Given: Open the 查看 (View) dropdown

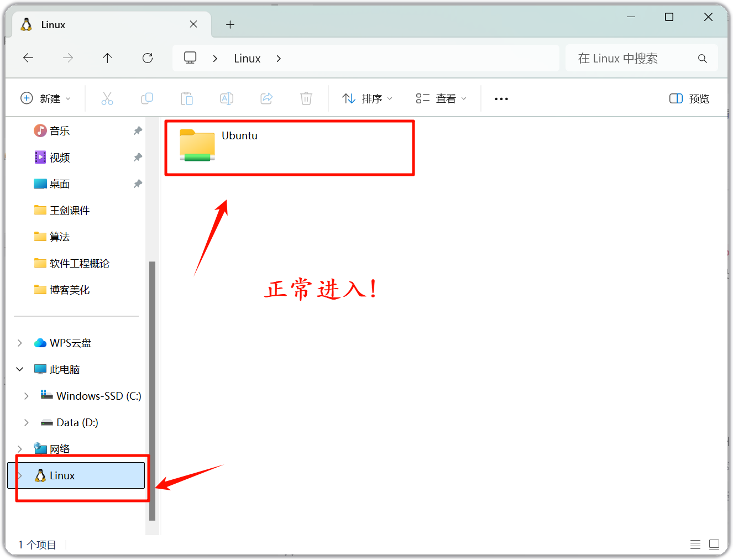Looking at the screenshot, I should (441, 98).
